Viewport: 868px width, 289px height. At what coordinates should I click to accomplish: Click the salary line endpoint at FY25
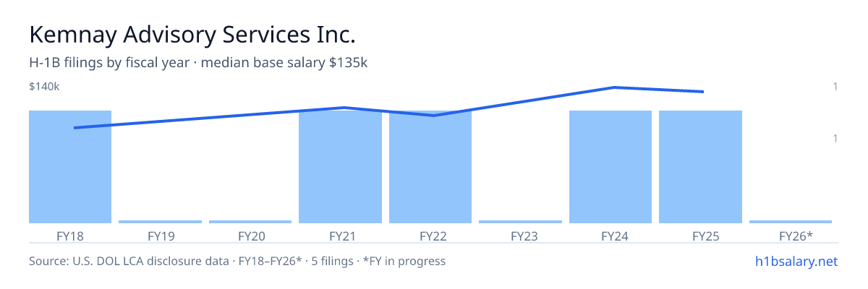[x=703, y=92]
